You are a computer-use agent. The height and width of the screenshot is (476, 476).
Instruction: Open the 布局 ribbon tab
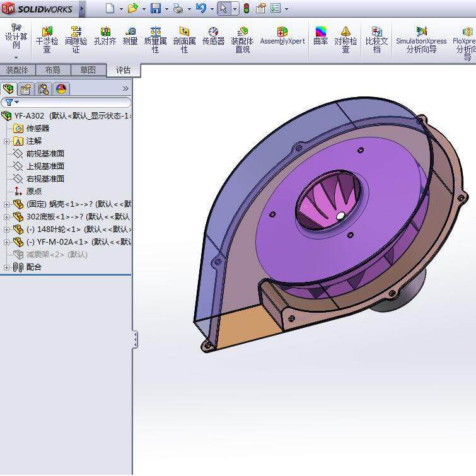pyautogui.click(x=53, y=70)
